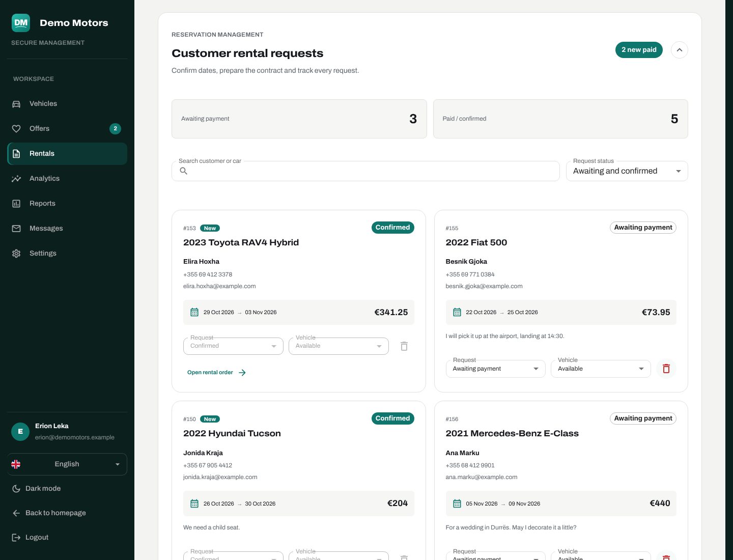Viewport: 733px width, 560px height.
Task: Click ana.marku@example.com email
Action: (x=482, y=478)
